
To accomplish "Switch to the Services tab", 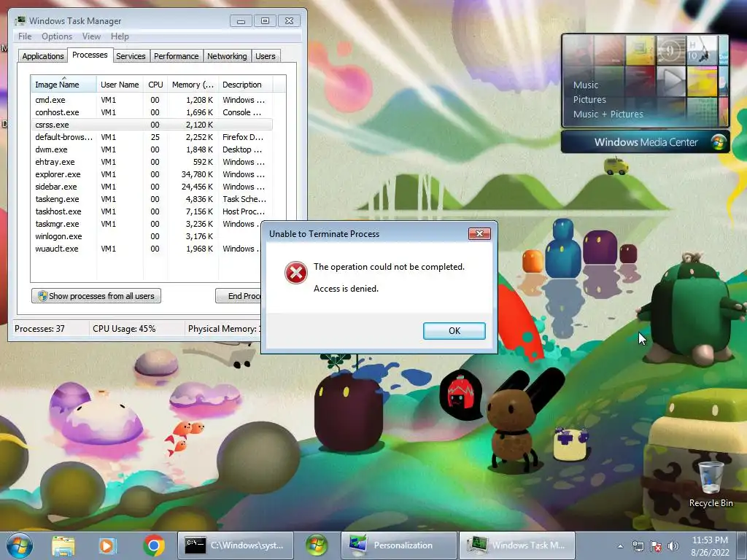I will pos(131,55).
